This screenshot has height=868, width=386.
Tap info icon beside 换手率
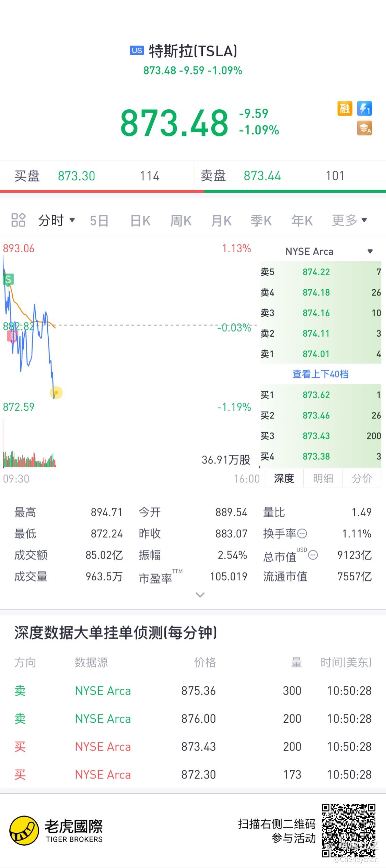coord(302,533)
